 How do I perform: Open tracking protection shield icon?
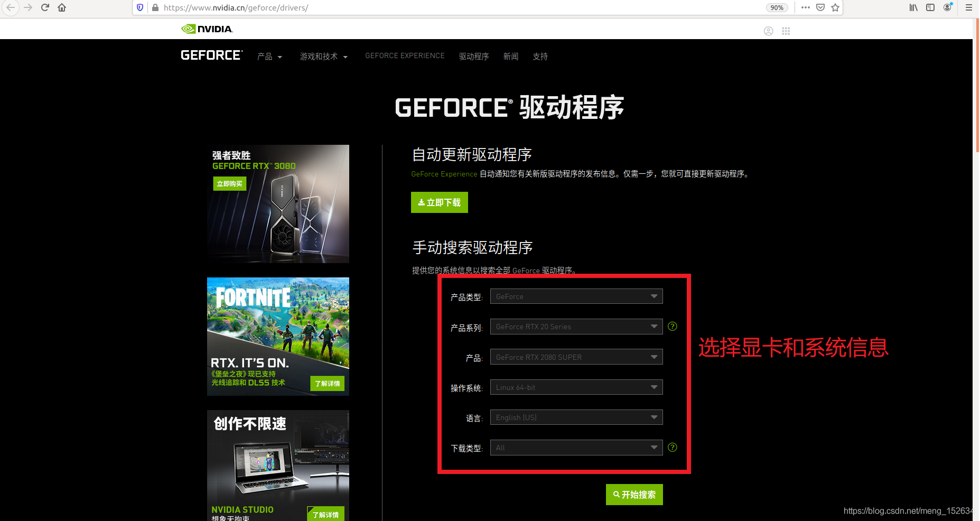coord(140,7)
